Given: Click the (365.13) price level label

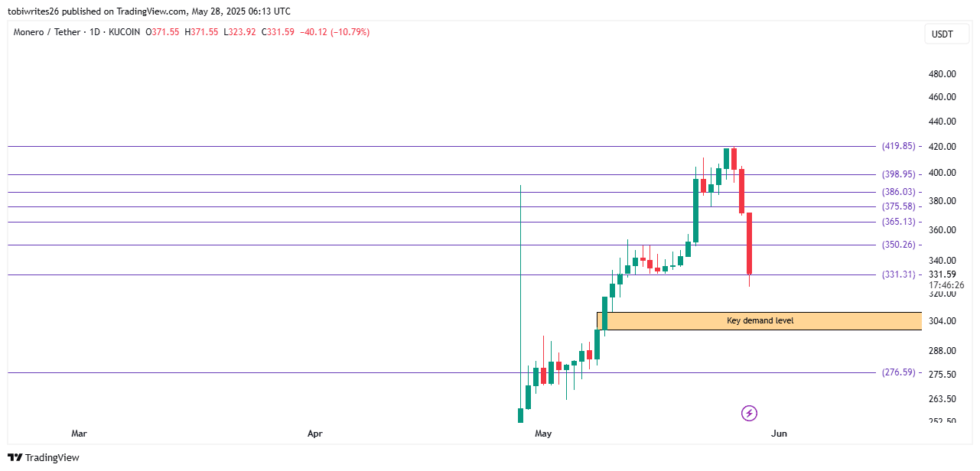Looking at the screenshot, I should click(x=898, y=222).
